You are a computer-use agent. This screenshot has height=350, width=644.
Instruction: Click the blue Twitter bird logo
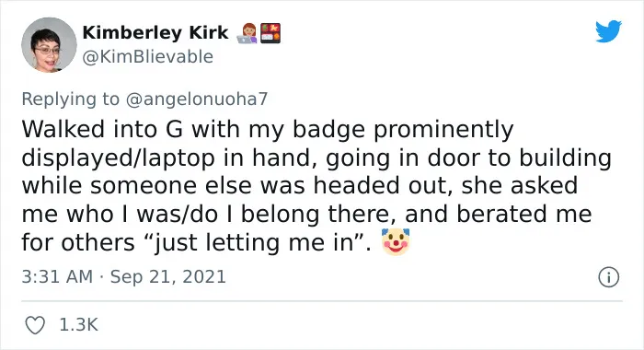(608, 30)
